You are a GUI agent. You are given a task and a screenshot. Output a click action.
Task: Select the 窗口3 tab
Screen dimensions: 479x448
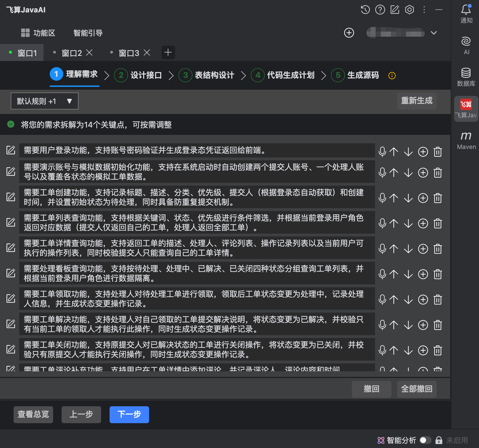pyautogui.click(x=129, y=53)
